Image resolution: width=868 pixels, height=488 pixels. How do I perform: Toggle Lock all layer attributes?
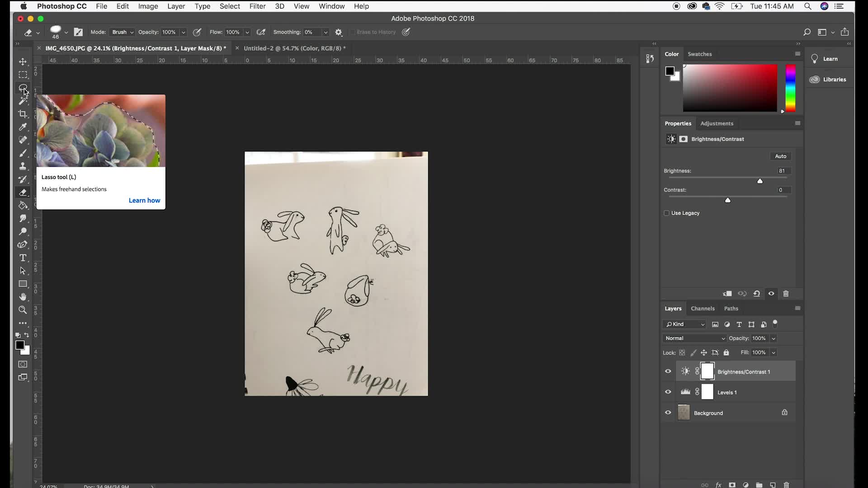726,352
